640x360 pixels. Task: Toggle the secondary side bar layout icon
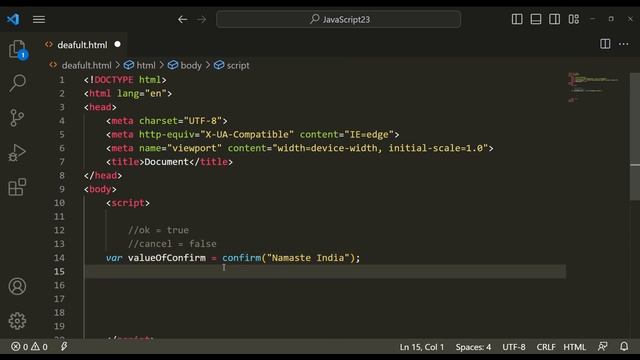click(554, 19)
